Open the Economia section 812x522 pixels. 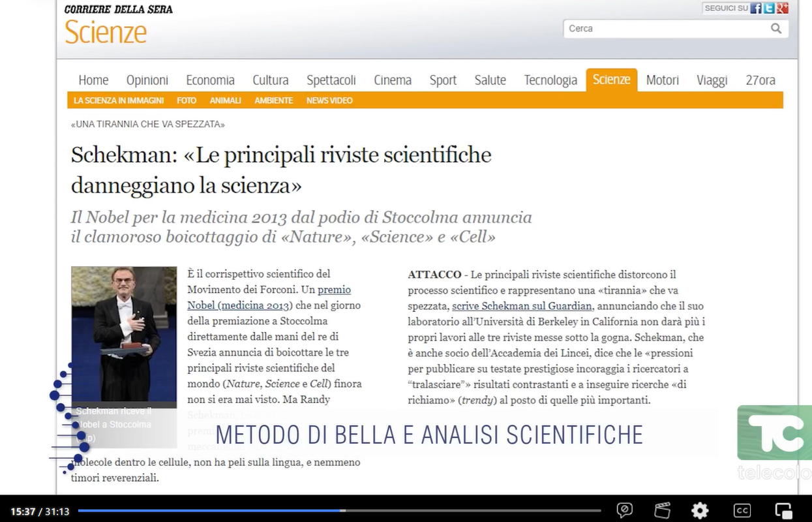coord(210,80)
